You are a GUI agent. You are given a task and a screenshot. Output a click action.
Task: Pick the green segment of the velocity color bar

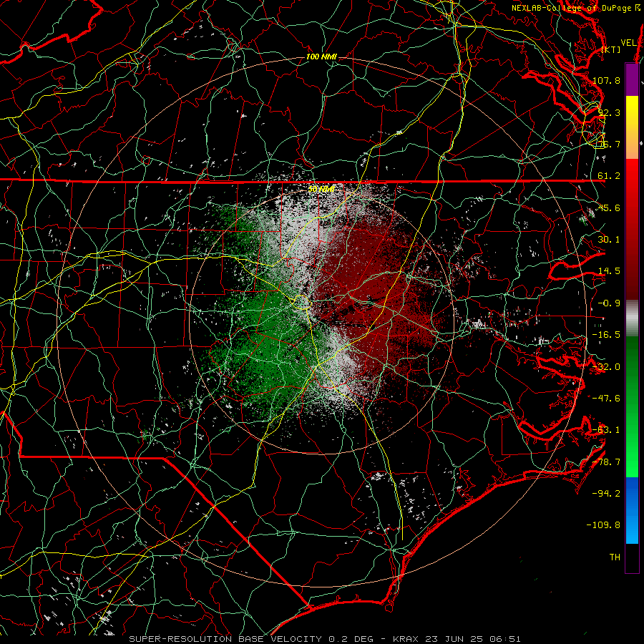632,406
